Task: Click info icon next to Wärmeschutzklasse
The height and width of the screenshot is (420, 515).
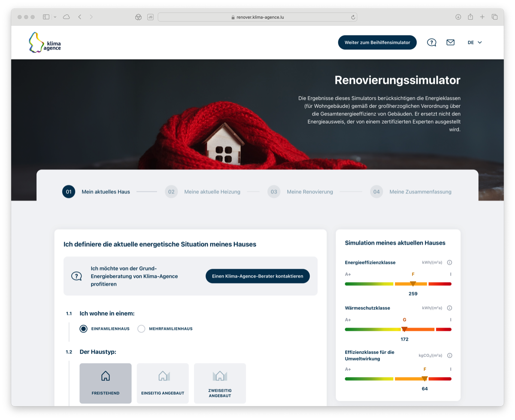Action: [449, 308]
